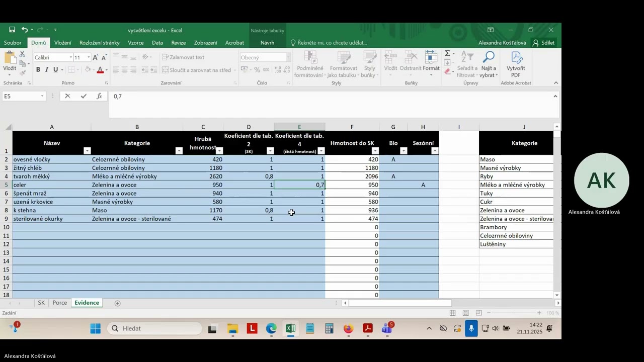
Task: Pick the font color red A swatch
Action: coord(100,70)
